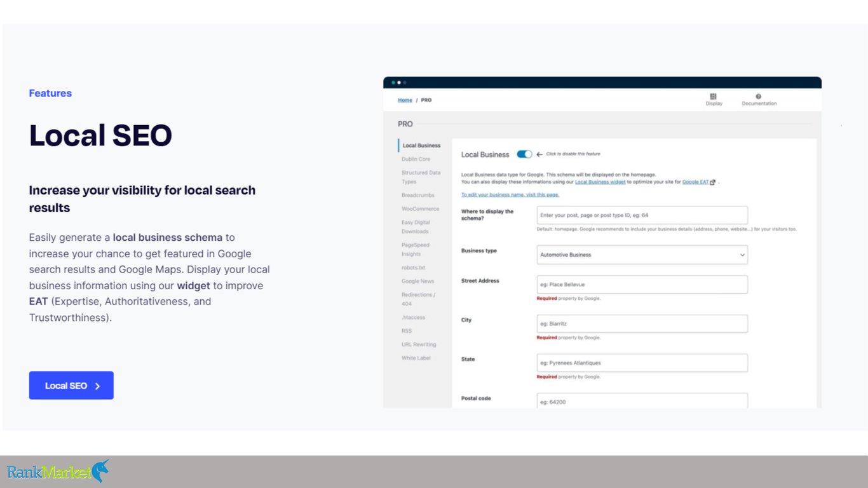Viewport: 868px width, 488px height.
Task: Select Local Business in the sidebar
Action: (421, 146)
